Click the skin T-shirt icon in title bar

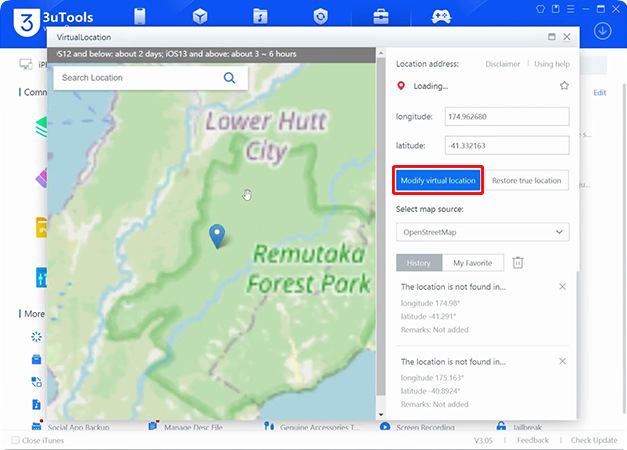(540, 9)
